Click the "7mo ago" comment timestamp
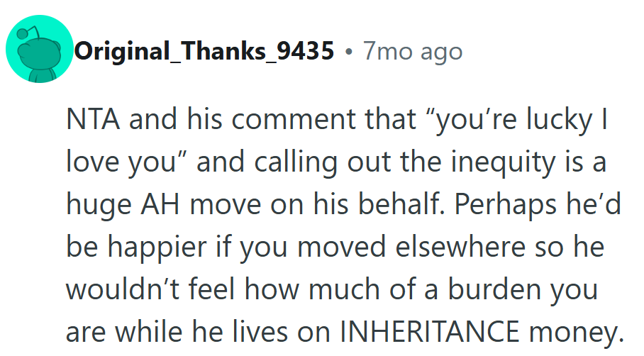This screenshot has width=644, height=356. click(412, 52)
